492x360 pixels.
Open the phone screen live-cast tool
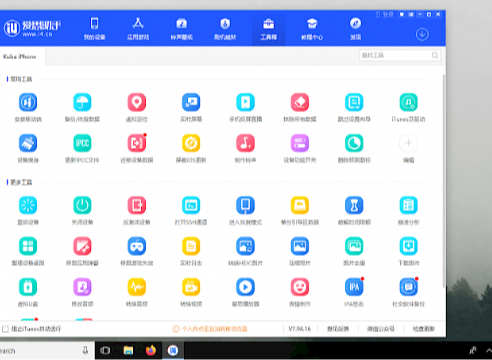coord(245,103)
